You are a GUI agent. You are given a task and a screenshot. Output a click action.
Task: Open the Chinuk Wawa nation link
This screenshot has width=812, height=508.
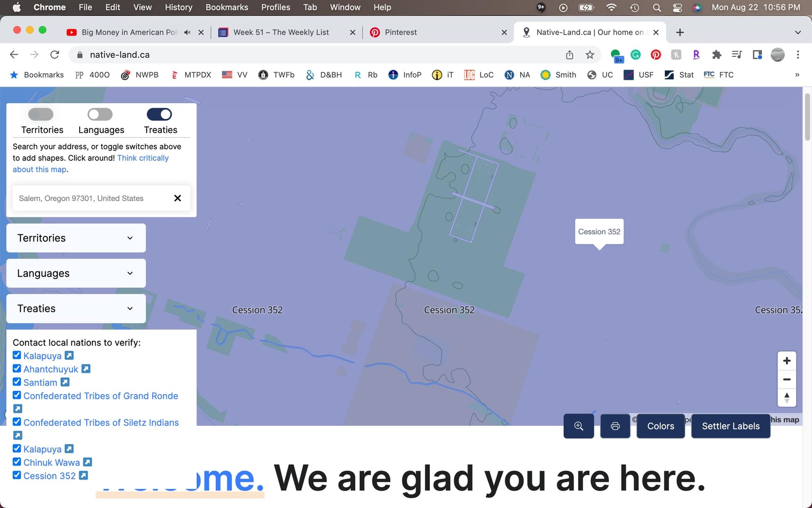(x=52, y=462)
